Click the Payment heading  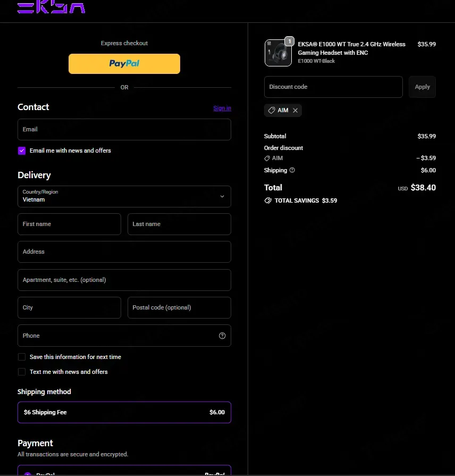coord(35,443)
